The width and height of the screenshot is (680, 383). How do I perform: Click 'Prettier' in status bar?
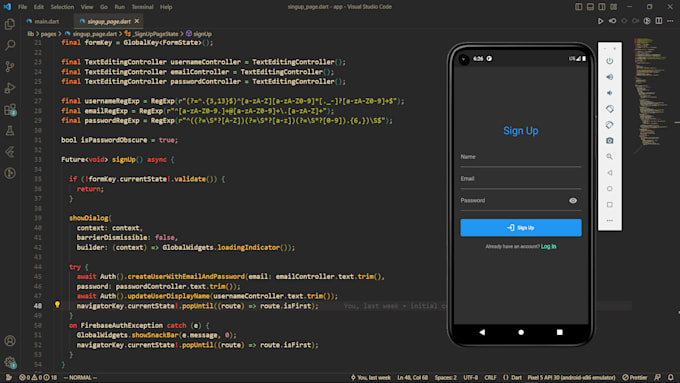click(x=634, y=377)
